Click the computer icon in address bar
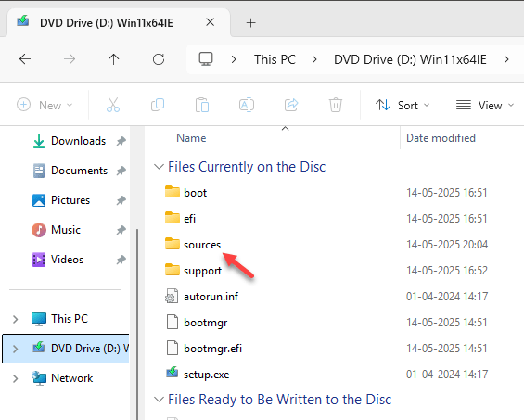The width and height of the screenshot is (524, 420). tap(206, 59)
